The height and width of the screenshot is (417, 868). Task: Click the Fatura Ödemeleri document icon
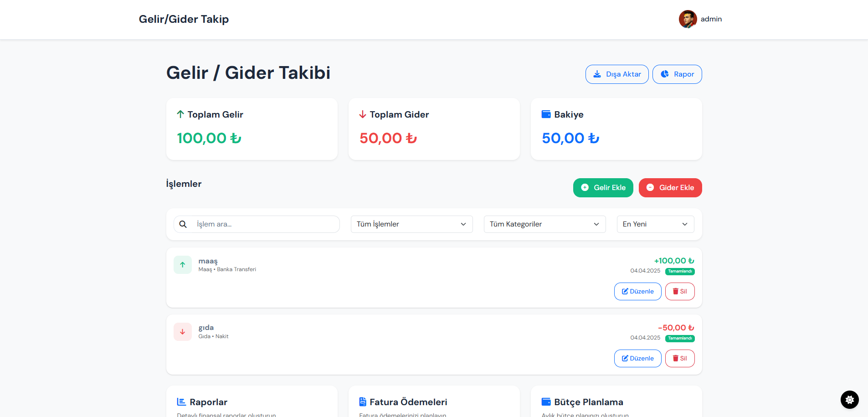pyautogui.click(x=363, y=402)
